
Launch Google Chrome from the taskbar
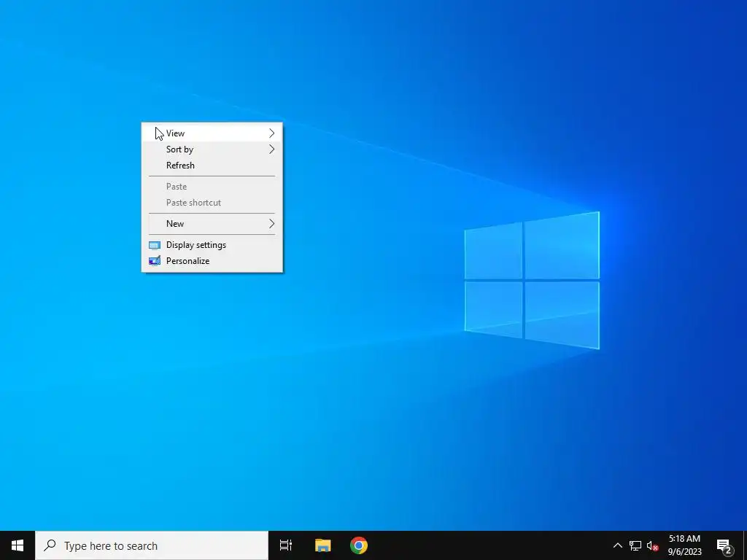359,545
